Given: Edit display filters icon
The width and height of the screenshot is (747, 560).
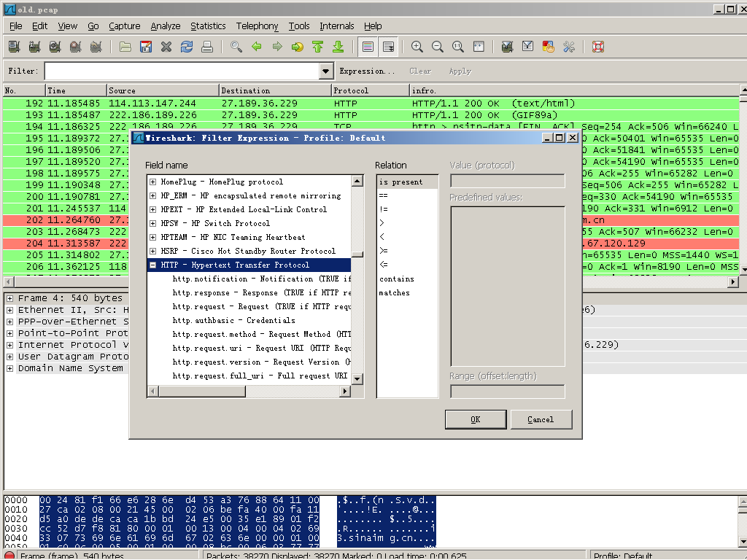Looking at the screenshot, I should (x=528, y=47).
